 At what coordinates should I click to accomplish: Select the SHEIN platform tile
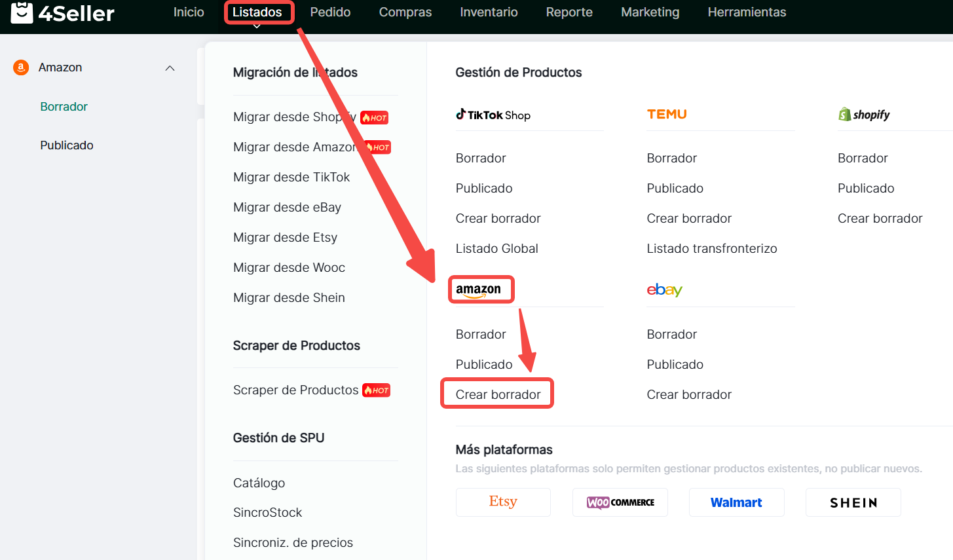tap(853, 502)
